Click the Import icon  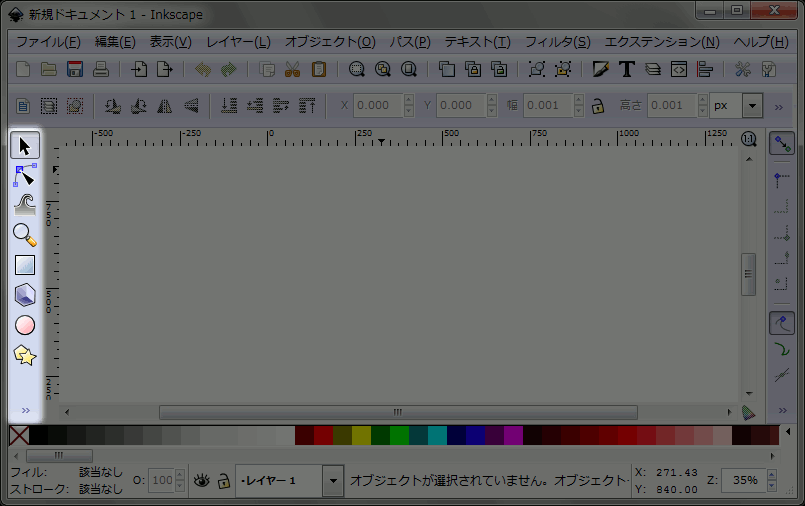[x=139, y=69]
